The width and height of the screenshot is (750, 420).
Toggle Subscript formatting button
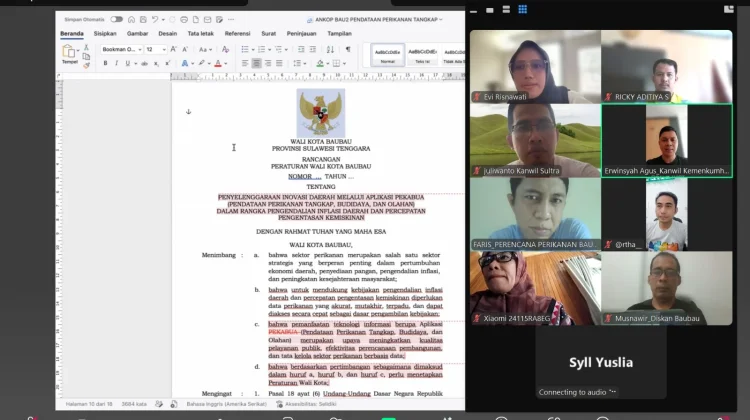(x=156, y=63)
